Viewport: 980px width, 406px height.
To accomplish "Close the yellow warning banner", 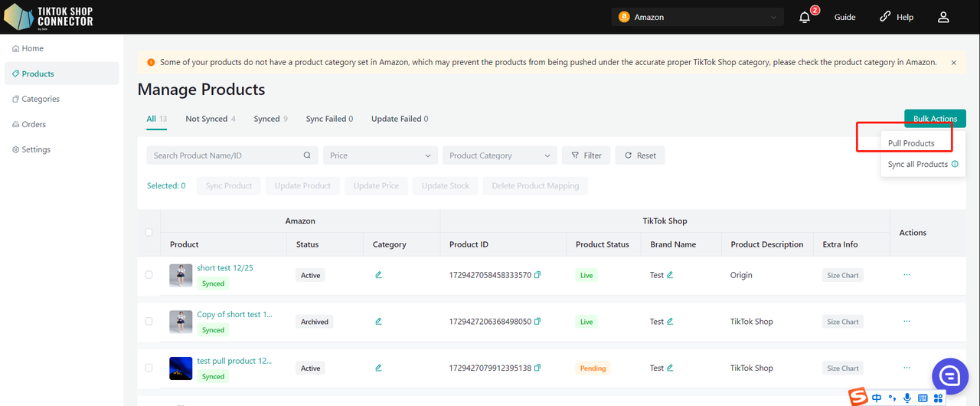I will [x=953, y=63].
